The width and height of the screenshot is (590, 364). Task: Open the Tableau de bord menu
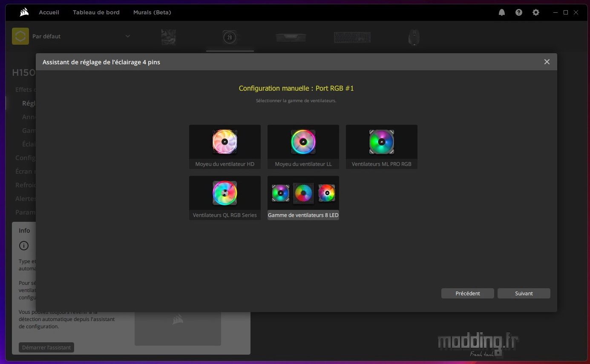96,12
